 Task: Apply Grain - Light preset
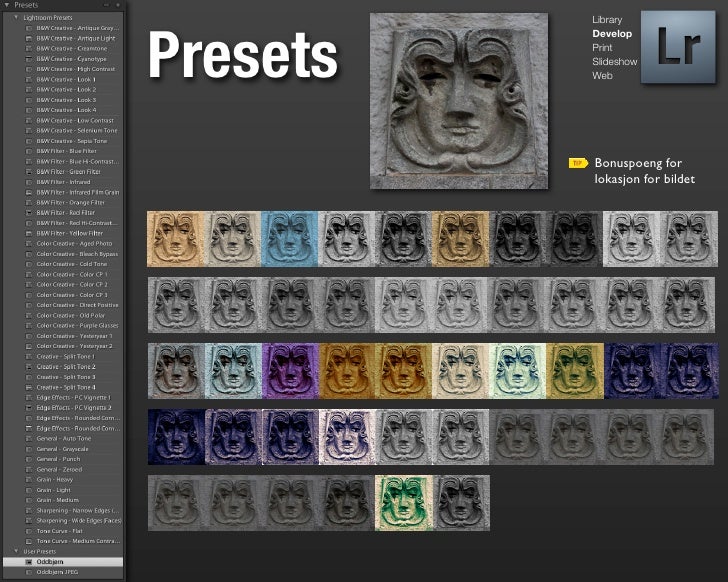point(53,490)
